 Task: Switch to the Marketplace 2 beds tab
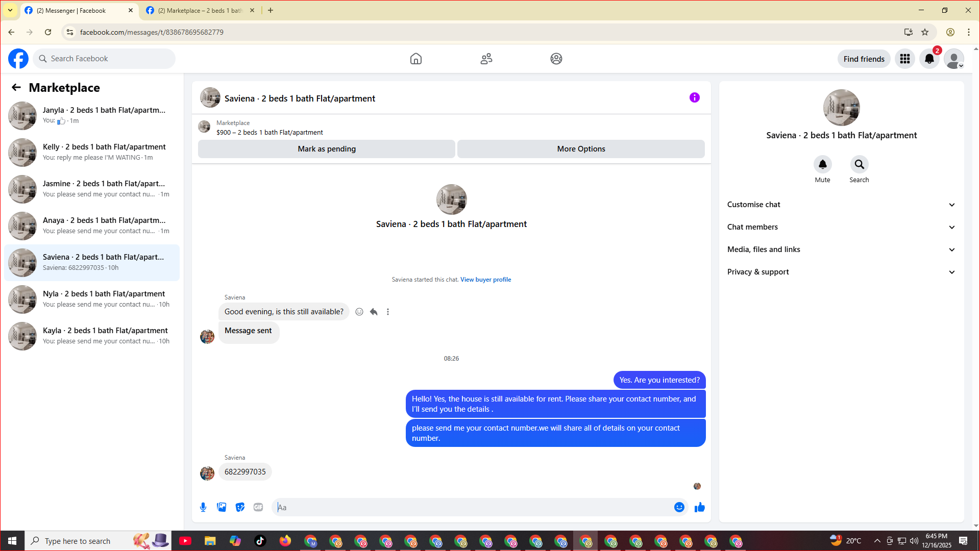pos(200,10)
